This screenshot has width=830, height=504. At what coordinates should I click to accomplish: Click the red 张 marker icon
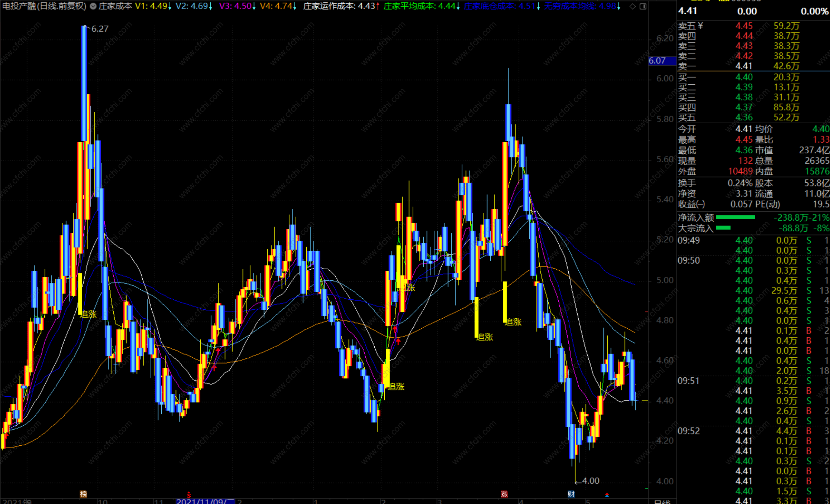pos(504,494)
